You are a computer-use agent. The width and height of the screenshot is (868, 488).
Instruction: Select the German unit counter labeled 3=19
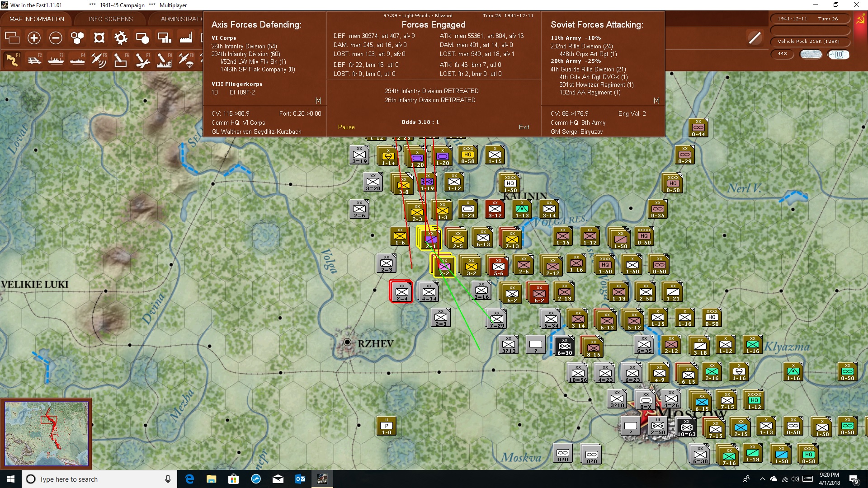[x=360, y=155]
